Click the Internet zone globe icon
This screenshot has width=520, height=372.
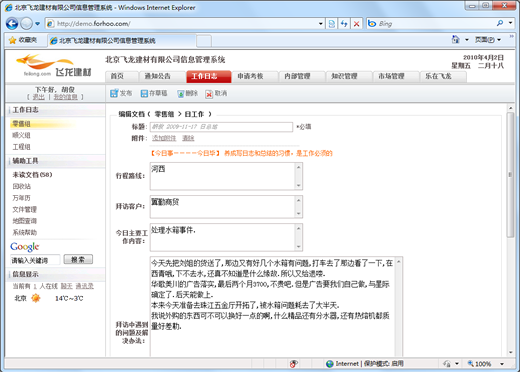click(330, 364)
